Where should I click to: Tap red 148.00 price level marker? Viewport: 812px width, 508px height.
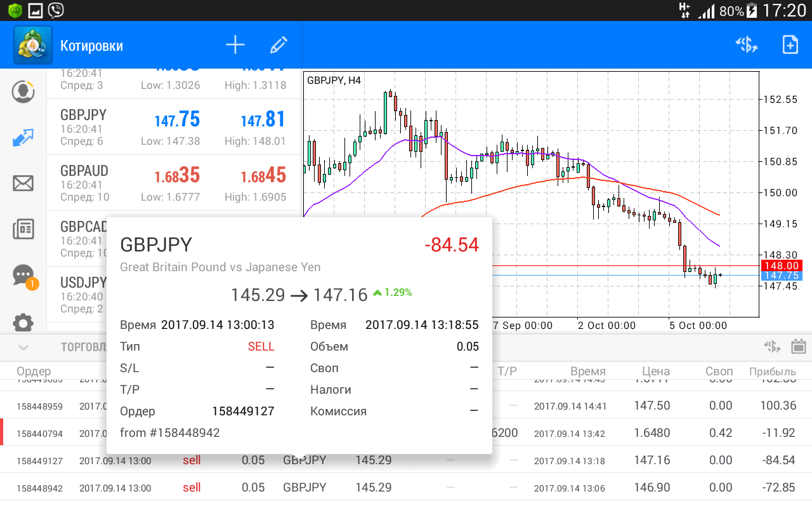point(781,265)
